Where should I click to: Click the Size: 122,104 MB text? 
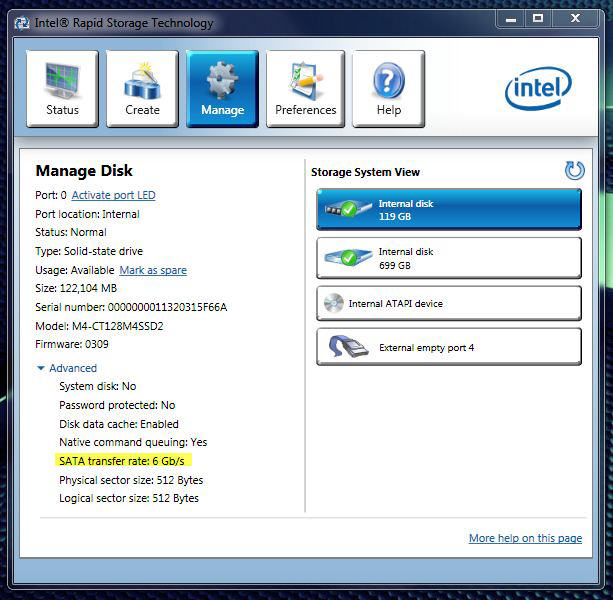pyautogui.click(x=76, y=288)
